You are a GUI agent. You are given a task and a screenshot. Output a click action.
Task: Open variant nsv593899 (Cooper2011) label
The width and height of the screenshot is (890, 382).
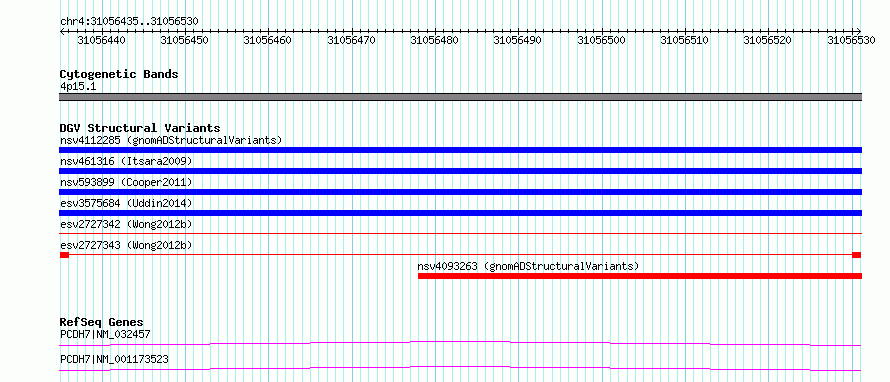click(127, 182)
